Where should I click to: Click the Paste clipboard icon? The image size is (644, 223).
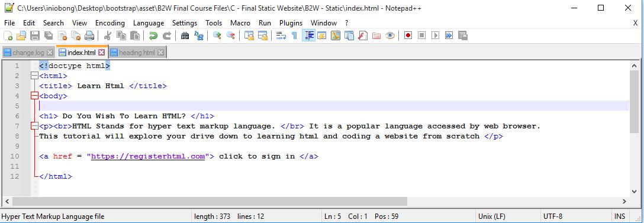[x=135, y=35]
